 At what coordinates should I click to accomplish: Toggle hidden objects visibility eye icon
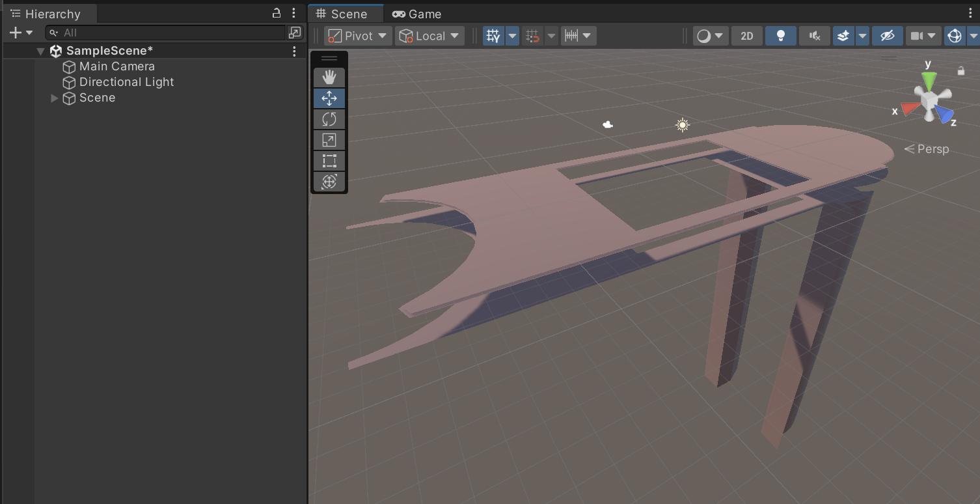(x=887, y=36)
